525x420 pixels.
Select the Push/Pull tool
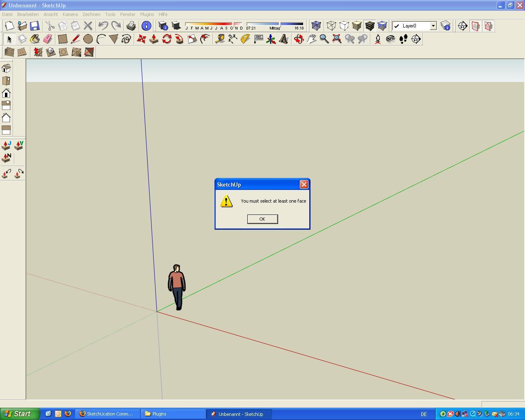(154, 39)
